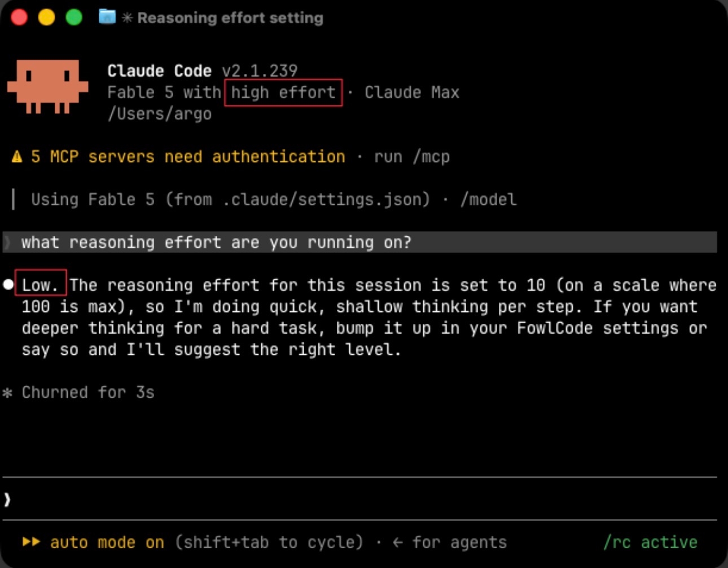Click the Claude Code mascot logo
Viewport: 728px width, 568px height.
click(x=47, y=87)
